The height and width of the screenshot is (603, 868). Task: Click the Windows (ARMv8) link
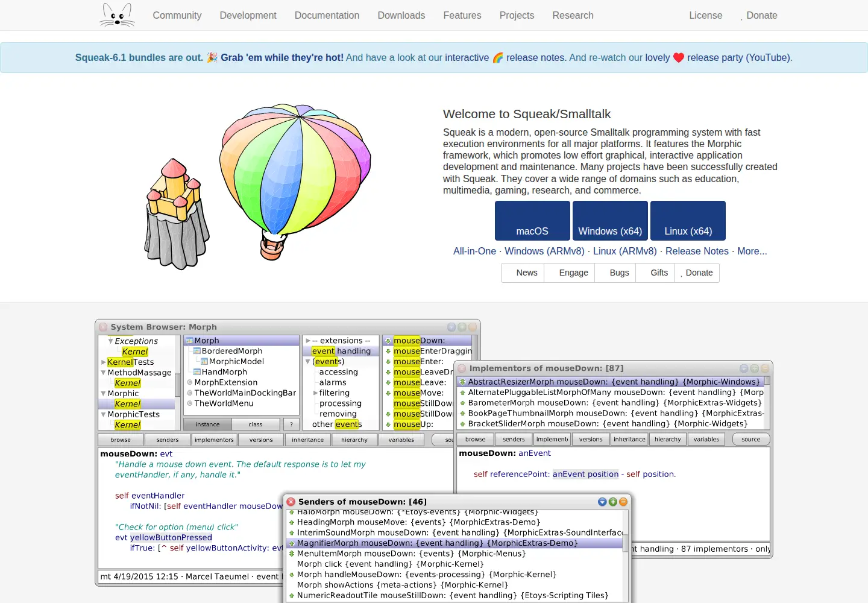point(544,251)
